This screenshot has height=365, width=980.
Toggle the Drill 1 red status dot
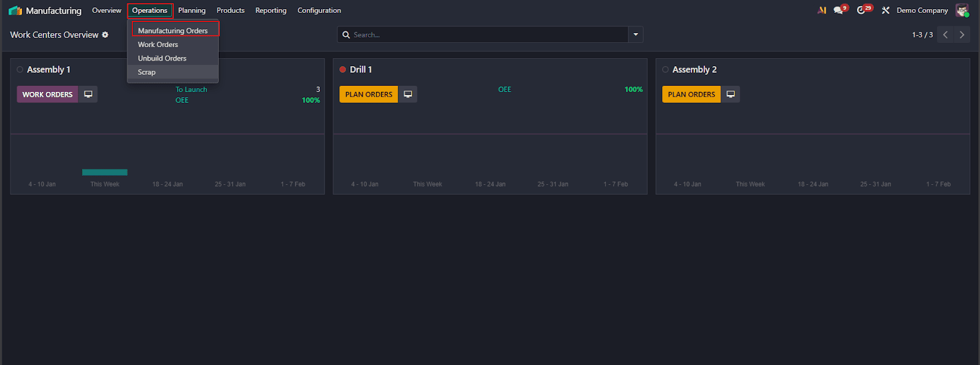[x=343, y=70]
